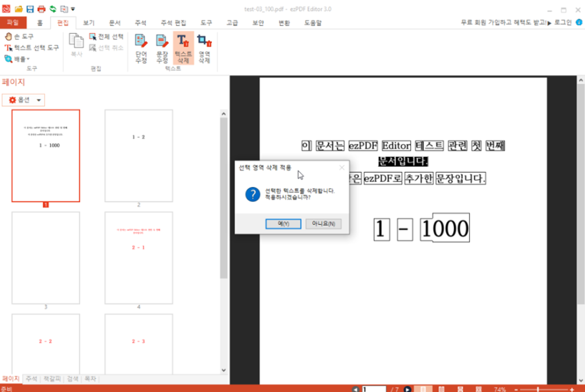The height and width of the screenshot is (392, 585).
Task: Switch to the 목차 side panel tab
Action: (x=90, y=379)
